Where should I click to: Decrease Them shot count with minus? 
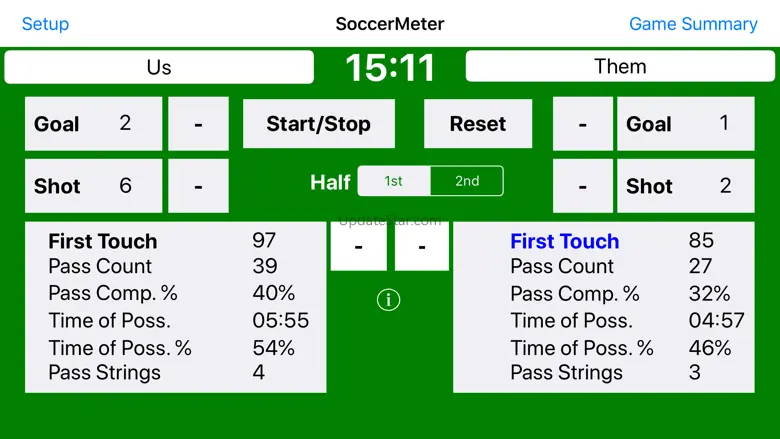[x=582, y=186]
